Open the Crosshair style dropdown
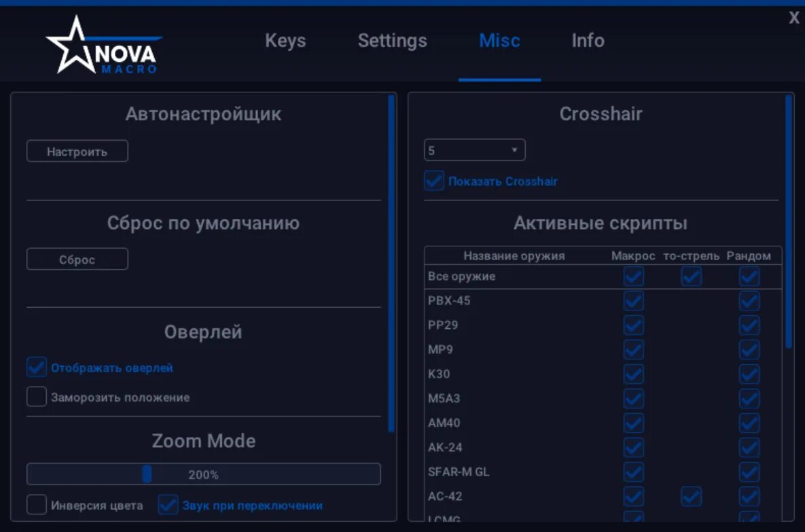The height and width of the screenshot is (532, 805). (x=474, y=149)
